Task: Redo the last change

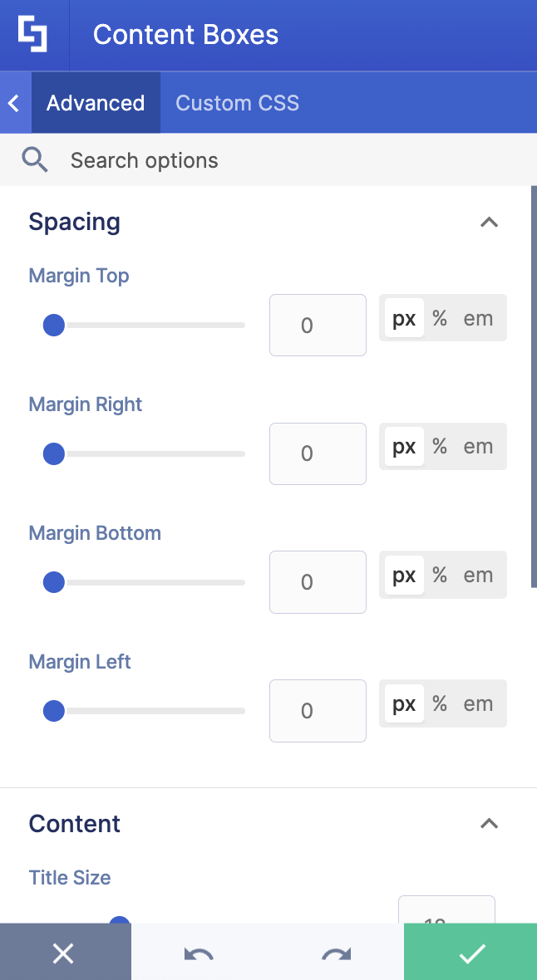Action: click(x=336, y=954)
